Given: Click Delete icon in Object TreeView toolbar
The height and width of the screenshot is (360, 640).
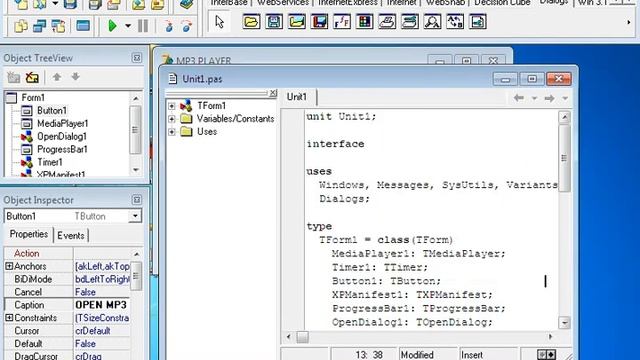Looking at the screenshot, I should (32, 77).
